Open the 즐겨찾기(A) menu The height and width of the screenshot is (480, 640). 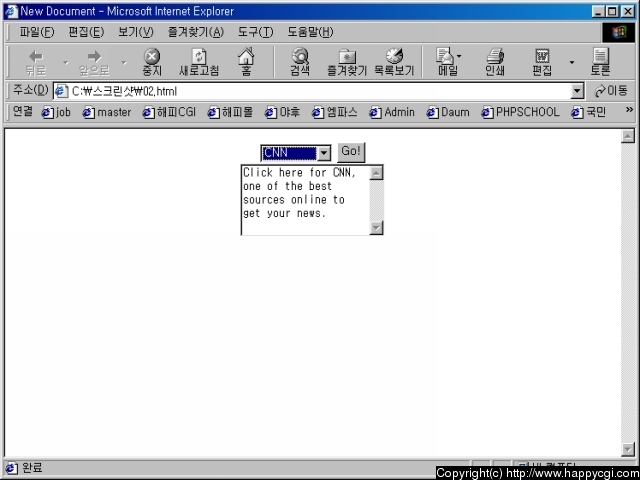[196, 32]
